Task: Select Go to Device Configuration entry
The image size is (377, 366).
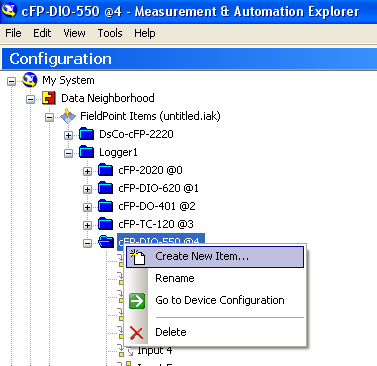Action: tap(220, 300)
